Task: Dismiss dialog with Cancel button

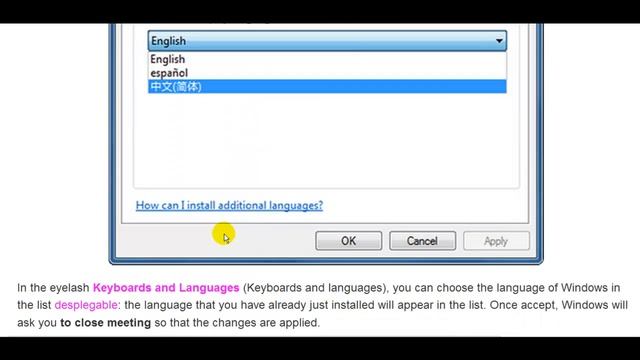Action: [422, 241]
